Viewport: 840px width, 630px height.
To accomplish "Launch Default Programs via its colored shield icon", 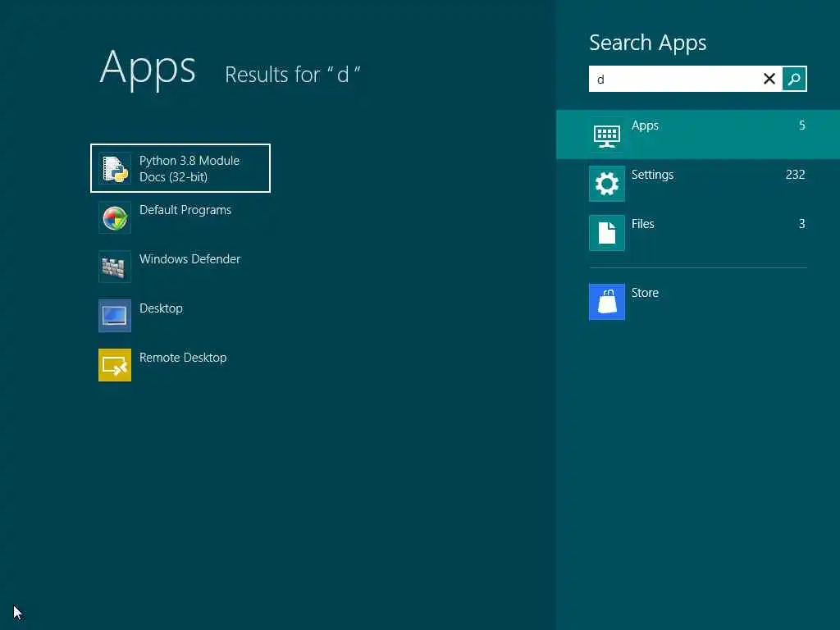I will [115, 217].
